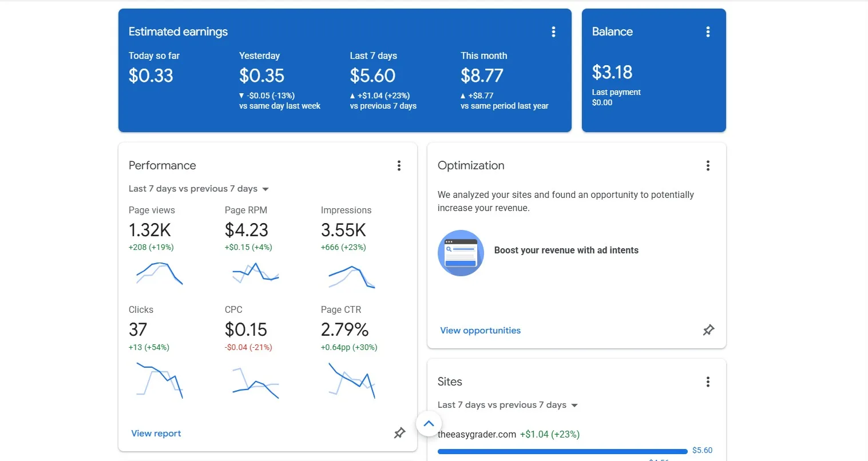
Task: Click the $5.60 label beside site bar
Action: pyautogui.click(x=702, y=451)
